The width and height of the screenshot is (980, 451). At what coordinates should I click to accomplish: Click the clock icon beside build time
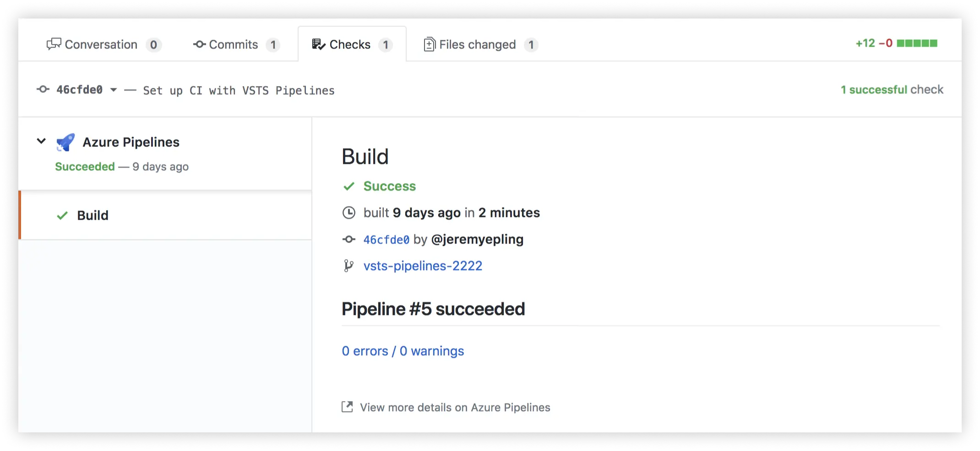coord(349,212)
